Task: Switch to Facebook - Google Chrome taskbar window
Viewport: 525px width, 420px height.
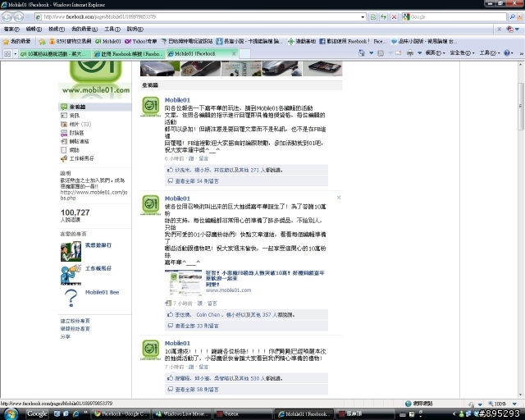Action: tap(121, 413)
